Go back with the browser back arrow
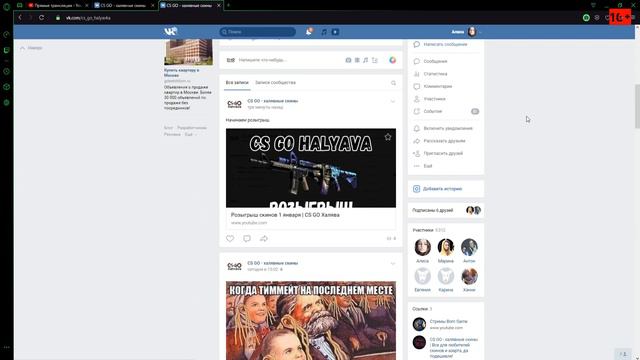The height and width of the screenshot is (360, 640). (20, 18)
